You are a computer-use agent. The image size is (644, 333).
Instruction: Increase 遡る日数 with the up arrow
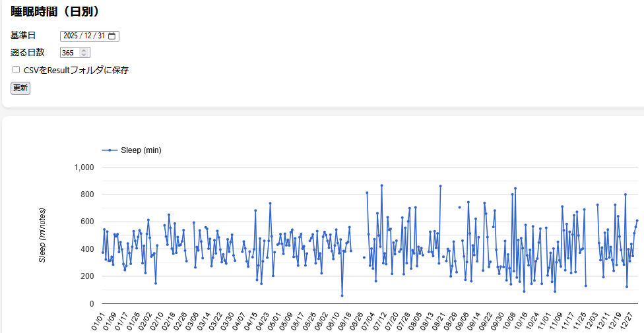(x=83, y=50)
